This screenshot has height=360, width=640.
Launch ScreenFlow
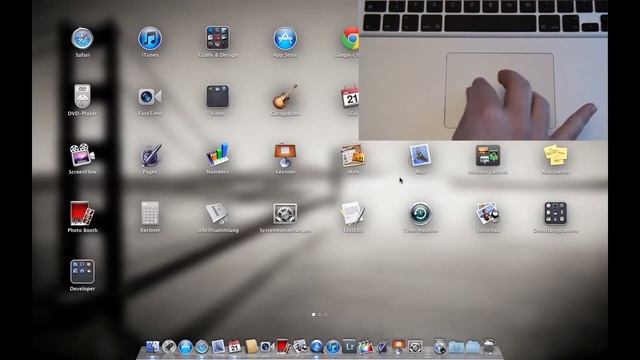click(x=82, y=155)
